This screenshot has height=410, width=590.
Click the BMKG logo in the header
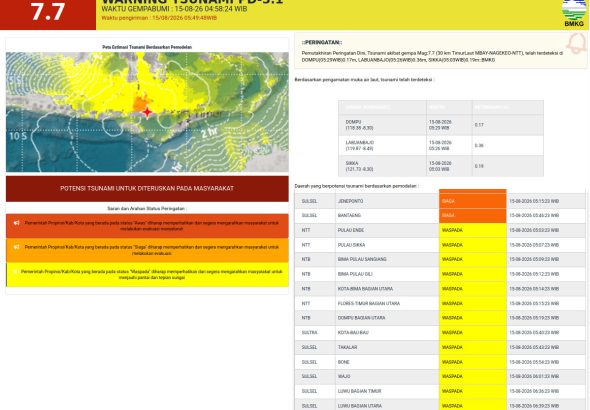click(574, 14)
